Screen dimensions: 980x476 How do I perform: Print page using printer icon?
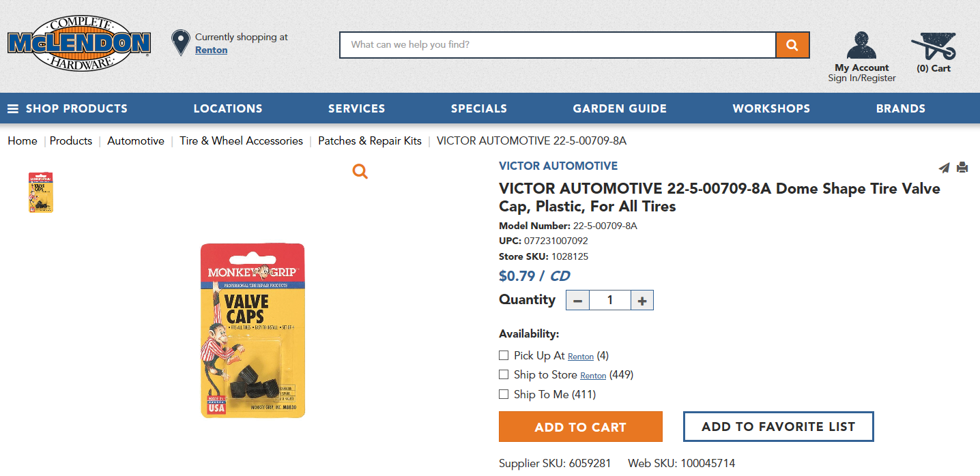pos(962,167)
